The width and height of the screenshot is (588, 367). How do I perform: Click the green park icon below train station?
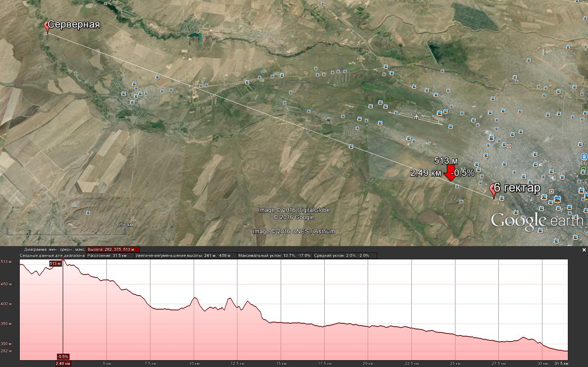coord(584,169)
